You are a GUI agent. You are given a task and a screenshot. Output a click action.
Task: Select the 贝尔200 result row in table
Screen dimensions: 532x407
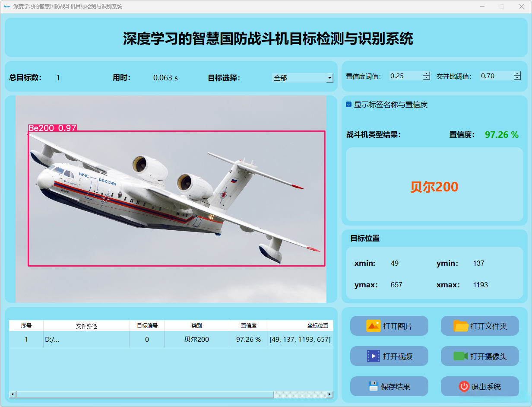point(171,340)
